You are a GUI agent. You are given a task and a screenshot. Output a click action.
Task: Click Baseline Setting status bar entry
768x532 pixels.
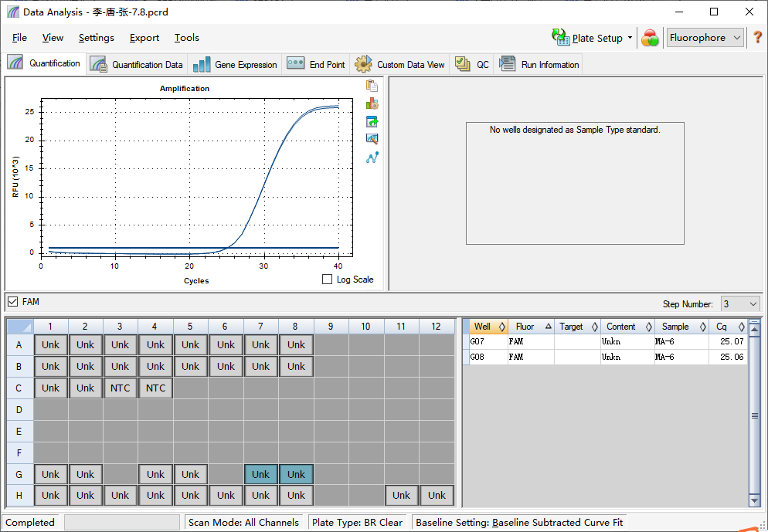pyautogui.click(x=519, y=522)
